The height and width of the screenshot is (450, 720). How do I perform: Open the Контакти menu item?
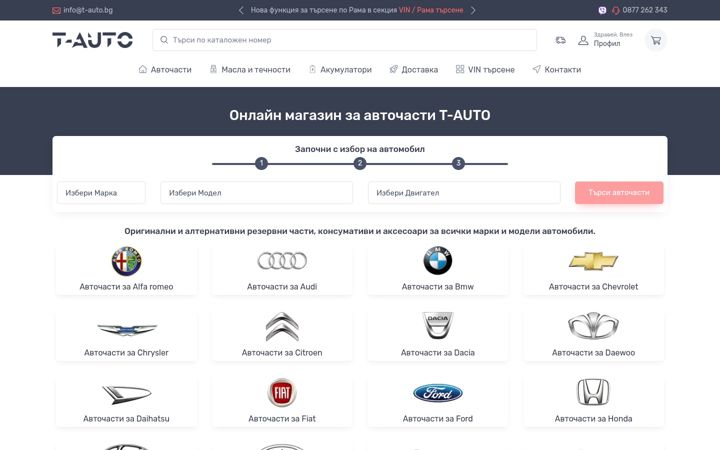(562, 70)
